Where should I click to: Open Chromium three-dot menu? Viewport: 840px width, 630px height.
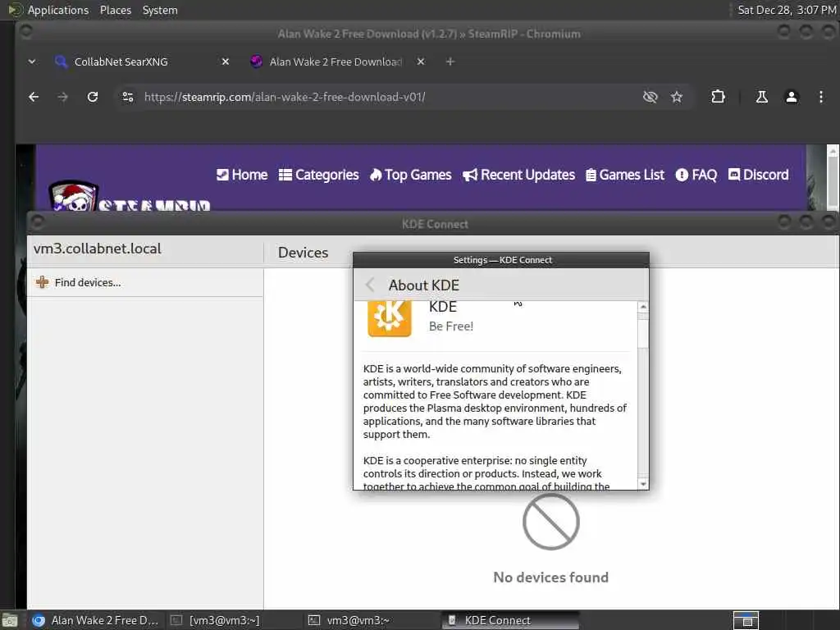coord(820,97)
